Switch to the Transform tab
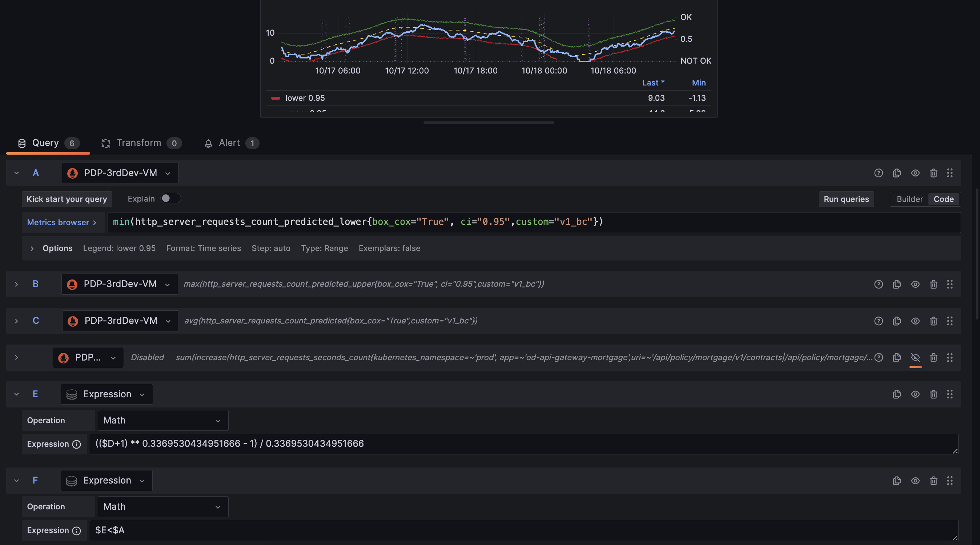980x545 pixels. pos(141,143)
